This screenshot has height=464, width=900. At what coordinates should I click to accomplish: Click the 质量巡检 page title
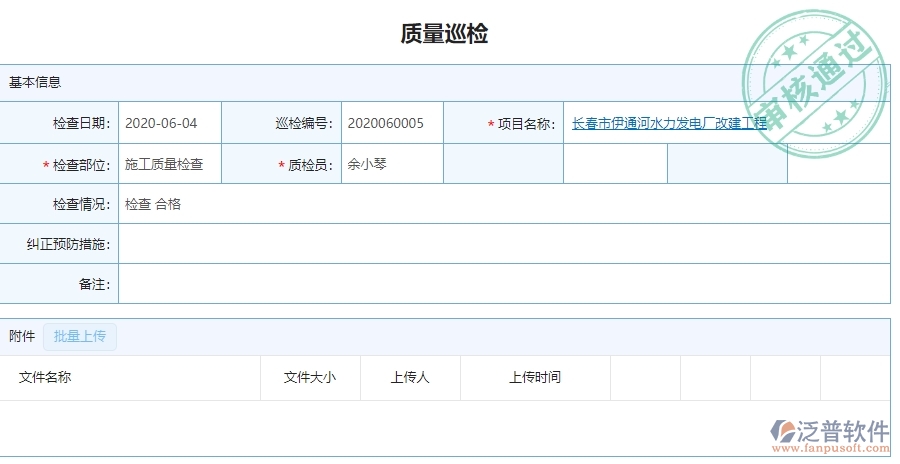coord(444,34)
